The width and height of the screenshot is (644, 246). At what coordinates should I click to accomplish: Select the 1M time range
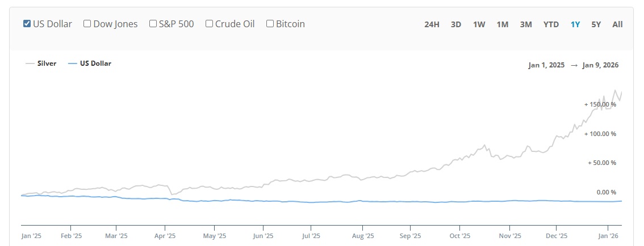(x=502, y=24)
